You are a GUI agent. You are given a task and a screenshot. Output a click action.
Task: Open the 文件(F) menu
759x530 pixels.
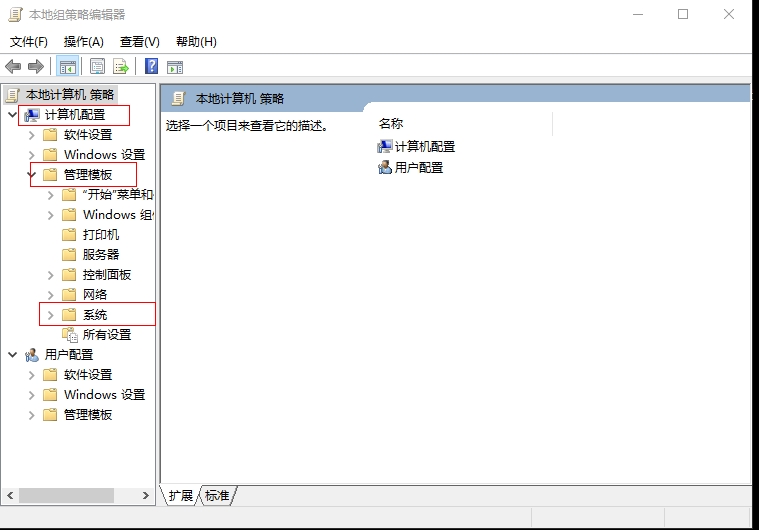[x=29, y=42]
